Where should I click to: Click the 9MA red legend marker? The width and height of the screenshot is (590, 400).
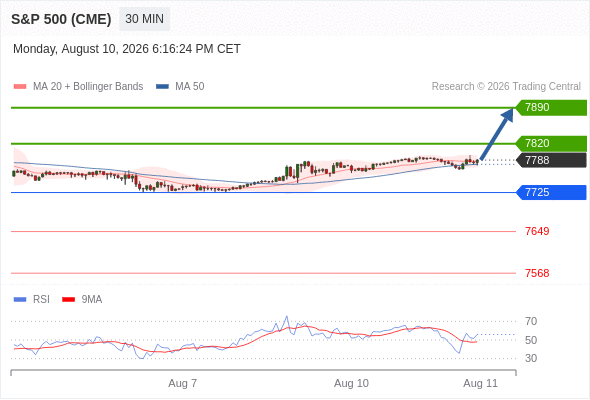pos(68,300)
